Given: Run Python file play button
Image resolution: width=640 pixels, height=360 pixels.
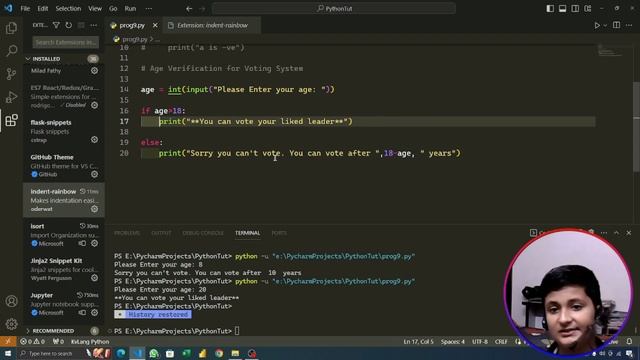Looking at the screenshot, I should [x=597, y=25].
